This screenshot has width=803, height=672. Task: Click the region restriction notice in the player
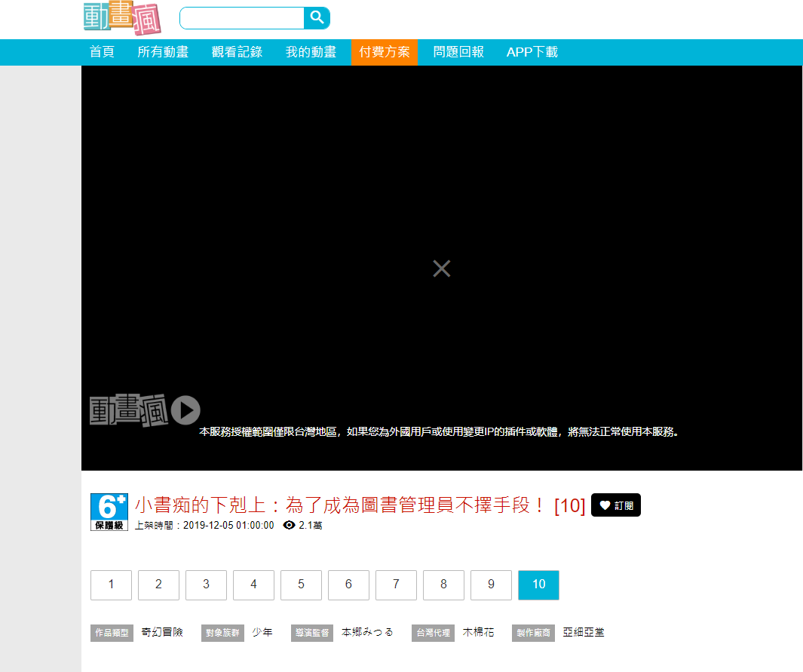pos(439,431)
